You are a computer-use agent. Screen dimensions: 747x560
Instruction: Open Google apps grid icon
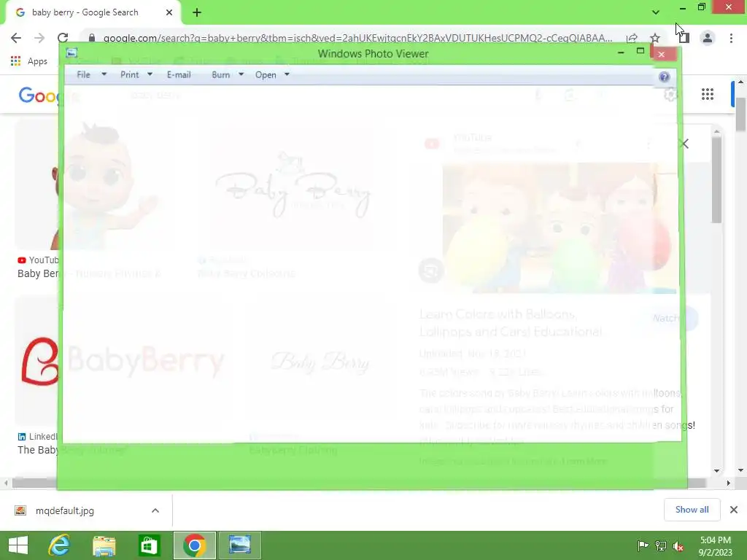tap(708, 94)
